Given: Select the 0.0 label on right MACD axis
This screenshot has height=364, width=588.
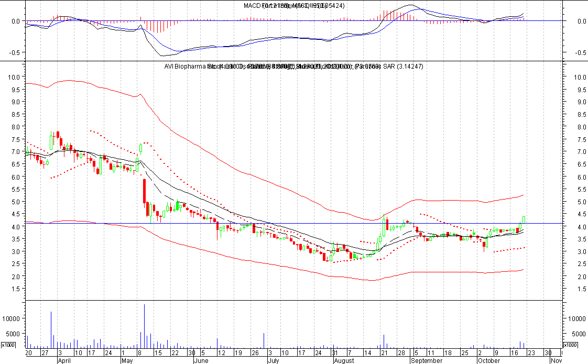Looking at the screenshot, I should point(582,21).
